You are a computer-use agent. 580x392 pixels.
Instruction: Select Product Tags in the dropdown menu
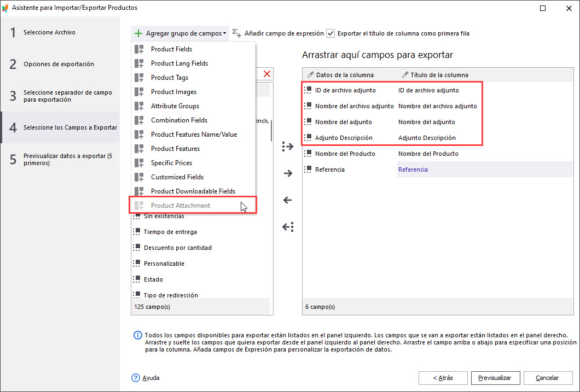[193, 78]
